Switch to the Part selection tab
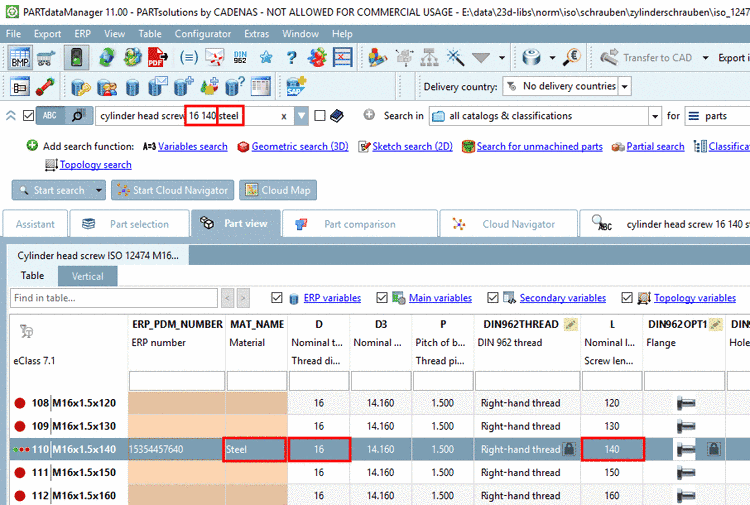750x505 pixels. click(130, 224)
